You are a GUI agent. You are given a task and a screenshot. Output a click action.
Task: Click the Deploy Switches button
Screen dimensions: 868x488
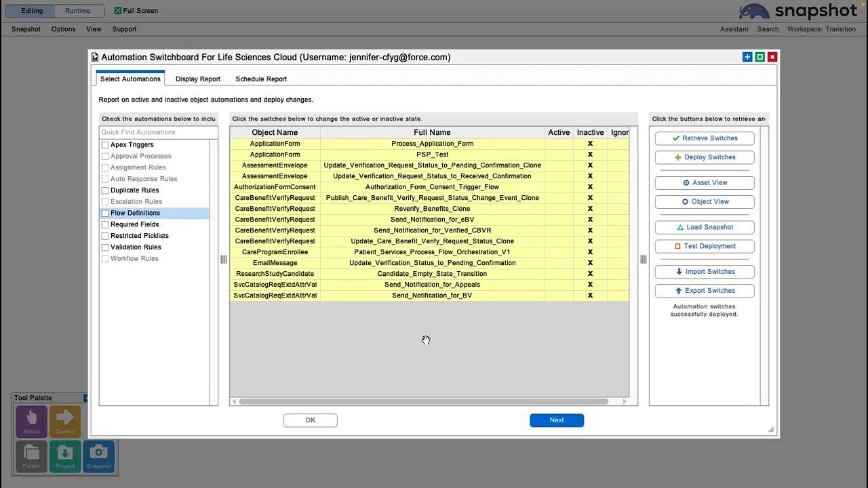click(705, 157)
